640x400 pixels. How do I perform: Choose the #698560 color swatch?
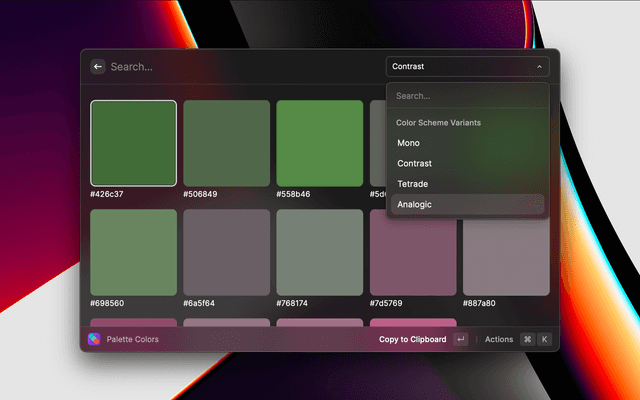coord(134,252)
